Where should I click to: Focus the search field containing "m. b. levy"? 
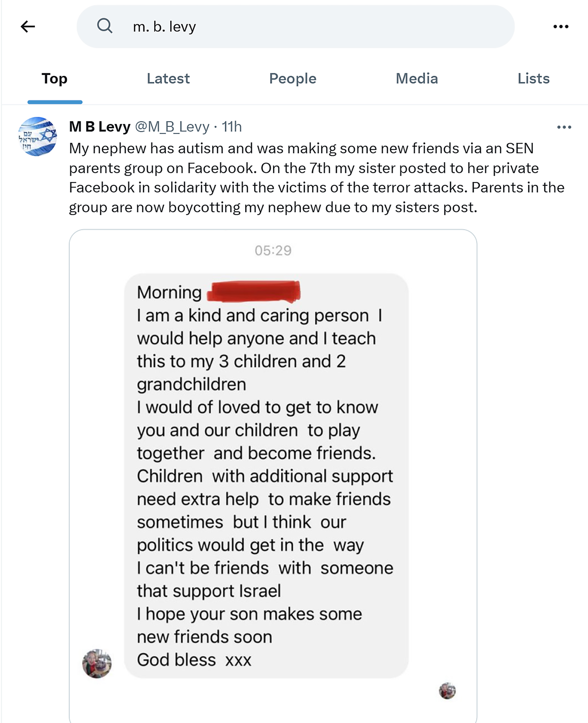pos(305,26)
